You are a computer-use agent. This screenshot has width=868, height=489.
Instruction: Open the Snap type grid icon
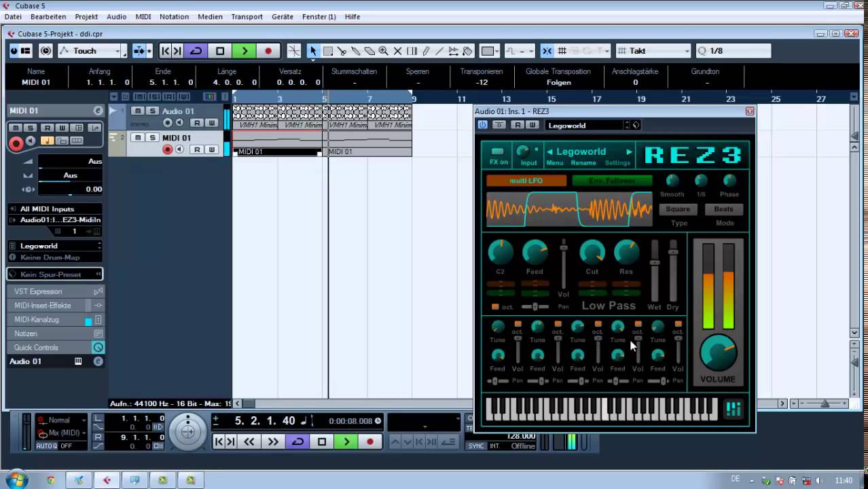tap(562, 51)
